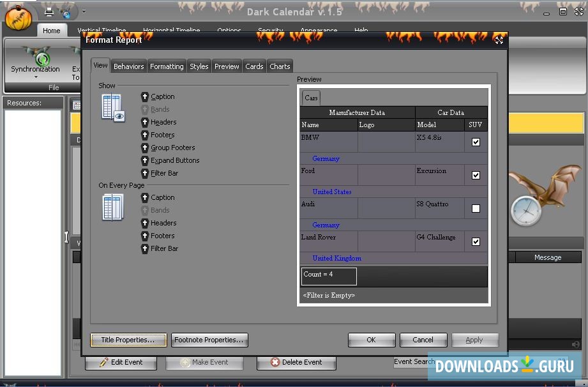
Task: Switch to the View tab
Action: click(100, 65)
